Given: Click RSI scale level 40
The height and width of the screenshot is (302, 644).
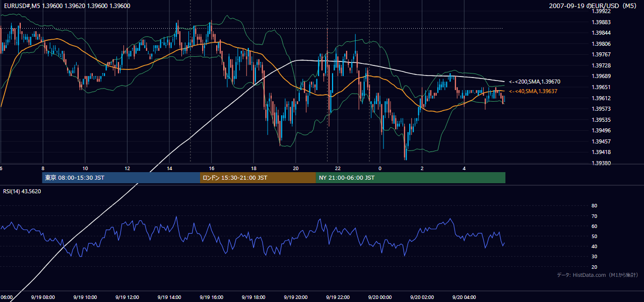Looking at the screenshot, I should pyautogui.click(x=594, y=246).
